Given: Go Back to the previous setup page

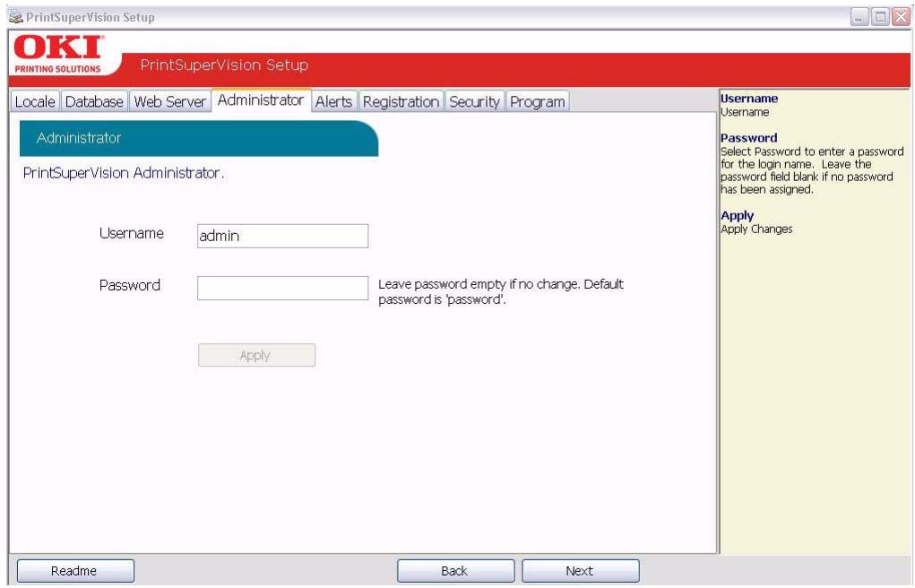Looking at the screenshot, I should tap(456, 570).
